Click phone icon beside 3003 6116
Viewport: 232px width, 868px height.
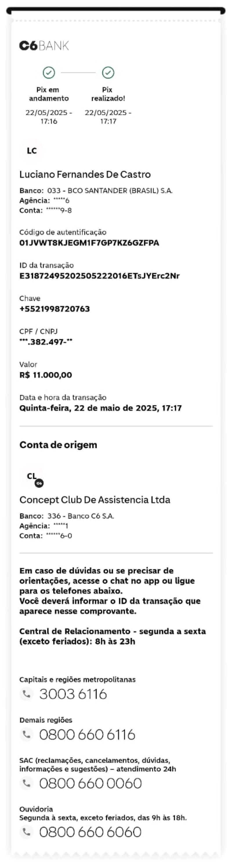click(26, 694)
